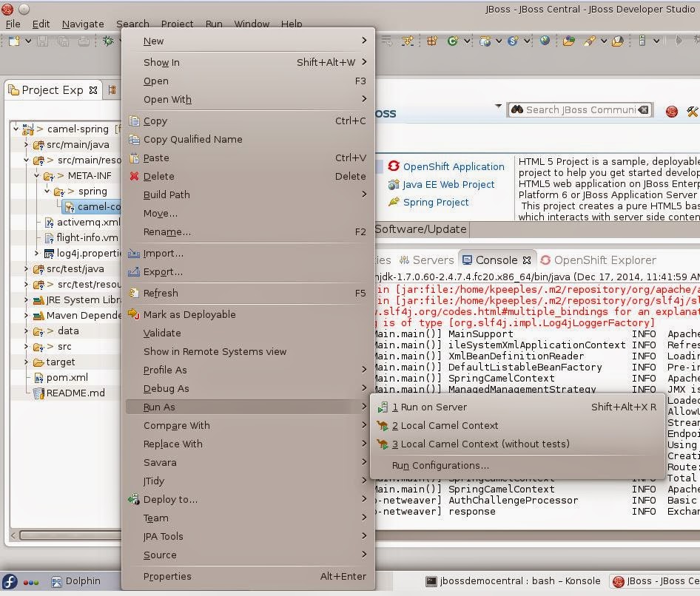The height and width of the screenshot is (596, 700).
Task: Select Show in Remote Systems view
Action: (248, 351)
